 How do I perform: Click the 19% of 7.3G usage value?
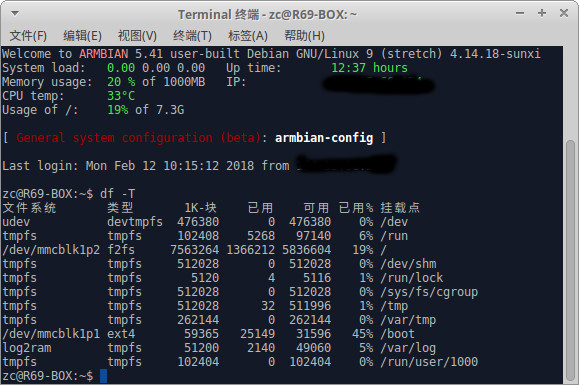coord(145,110)
